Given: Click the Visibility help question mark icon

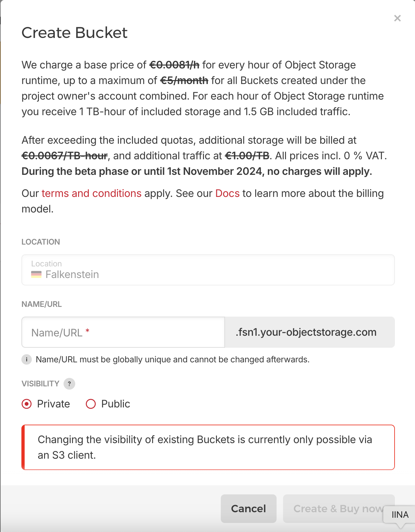Looking at the screenshot, I should (x=69, y=384).
